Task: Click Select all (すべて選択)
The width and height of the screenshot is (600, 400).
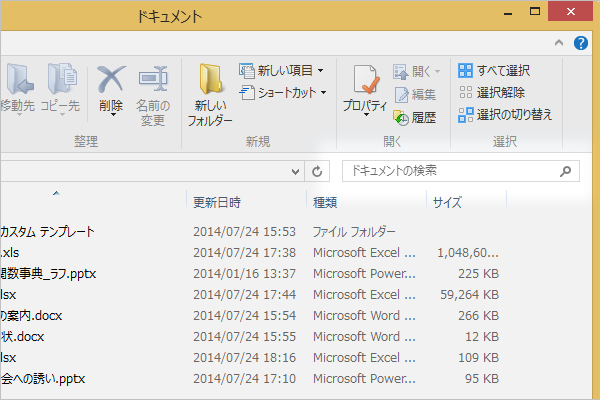Action: (x=494, y=71)
